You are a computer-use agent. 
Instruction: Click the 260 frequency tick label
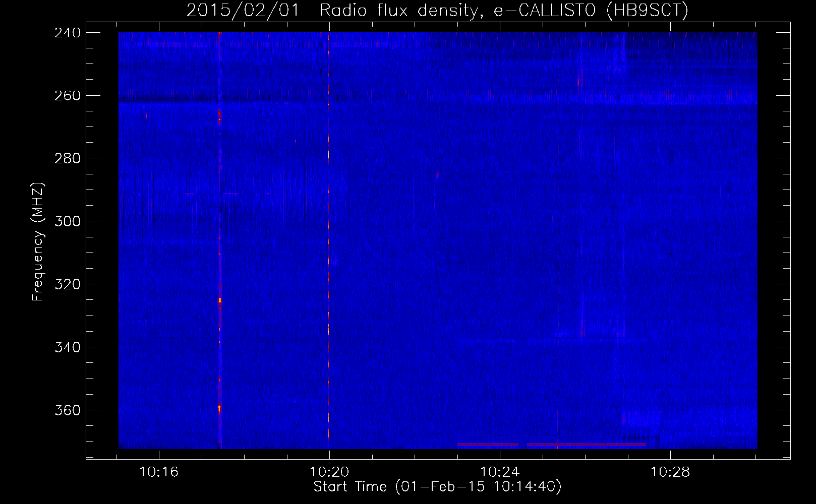[x=68, y=96]
